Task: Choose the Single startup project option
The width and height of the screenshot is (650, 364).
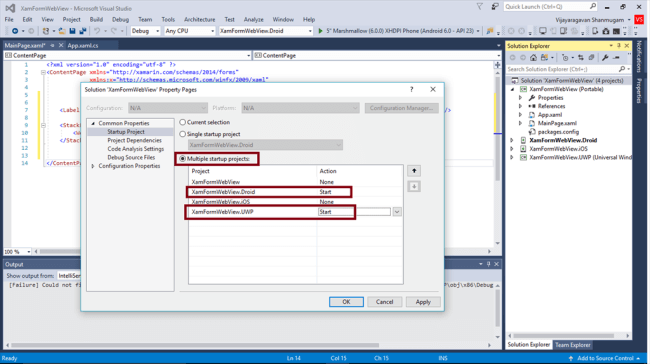Action: [x=182, y=134]
